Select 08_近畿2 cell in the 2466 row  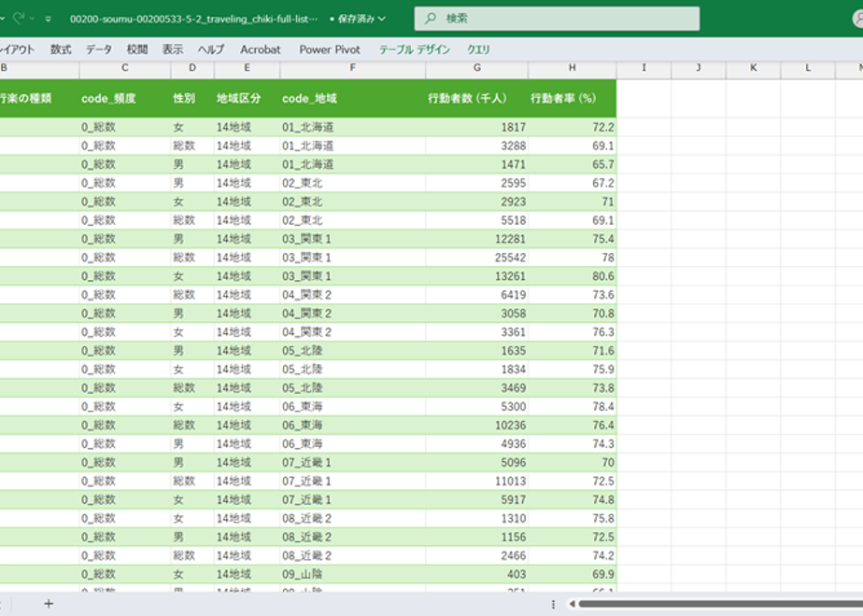pyautogui.click(x=352, y=555)
